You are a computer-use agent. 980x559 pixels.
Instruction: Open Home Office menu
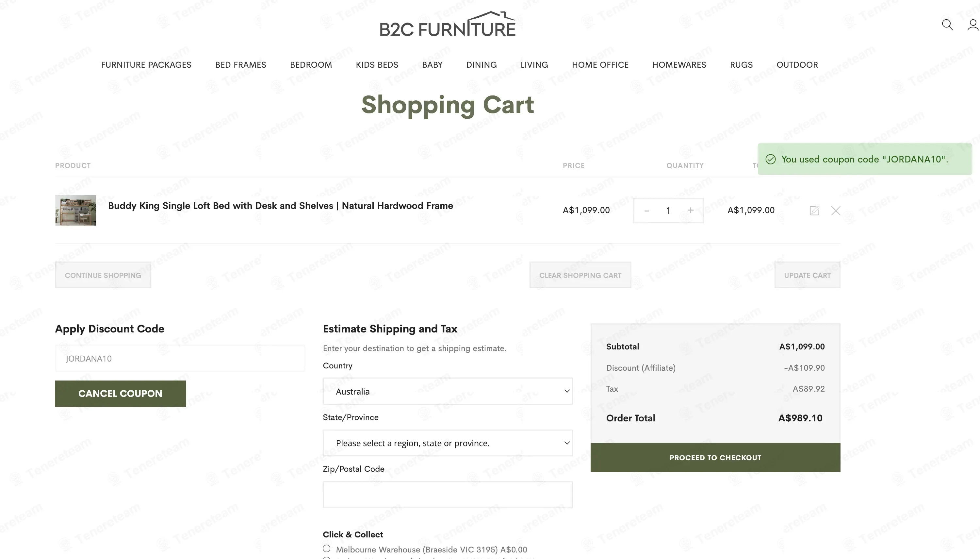[600, 65]
